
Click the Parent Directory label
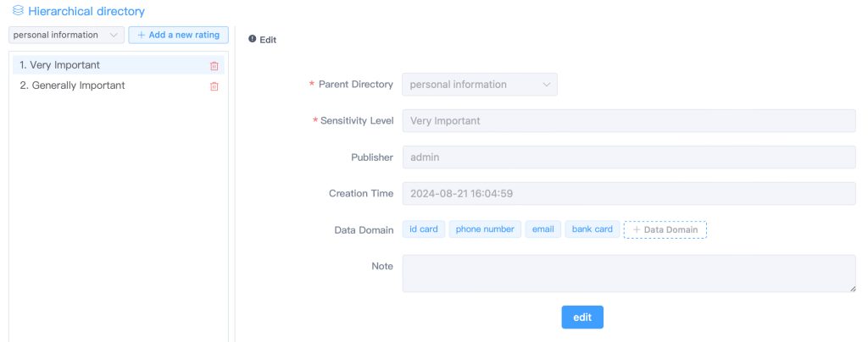coord(355,85)
